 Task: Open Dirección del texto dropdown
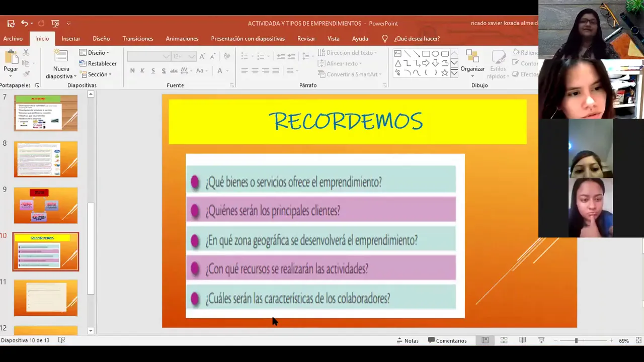[347, 53]
